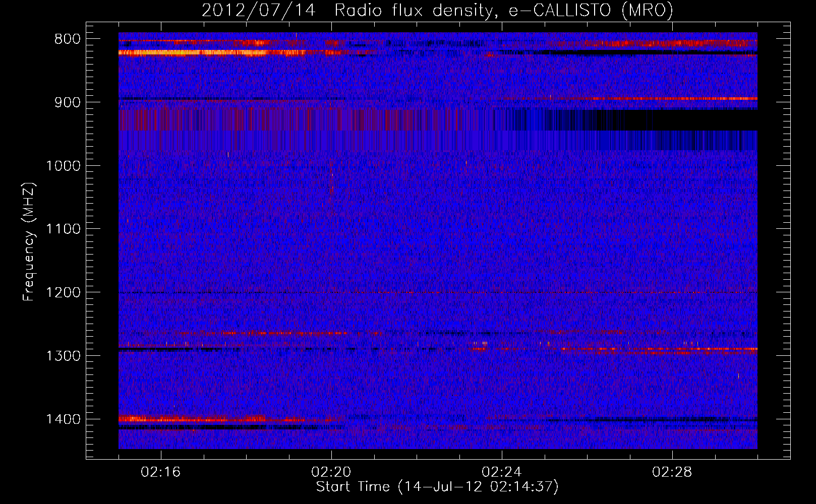
Task: Click the 1200 frequency axis label
Action: pos(63,293)
